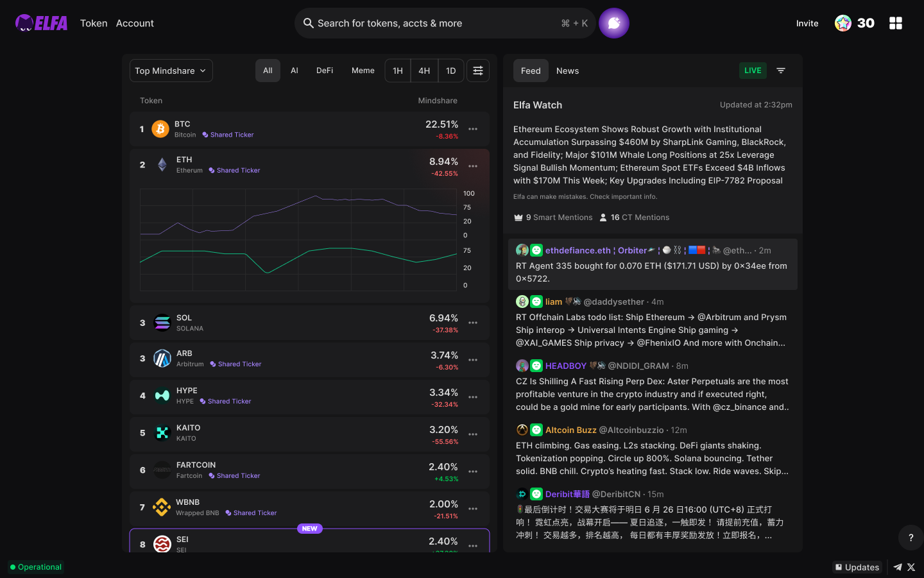
Task: Focus the token search field
Action: (445, 23)
